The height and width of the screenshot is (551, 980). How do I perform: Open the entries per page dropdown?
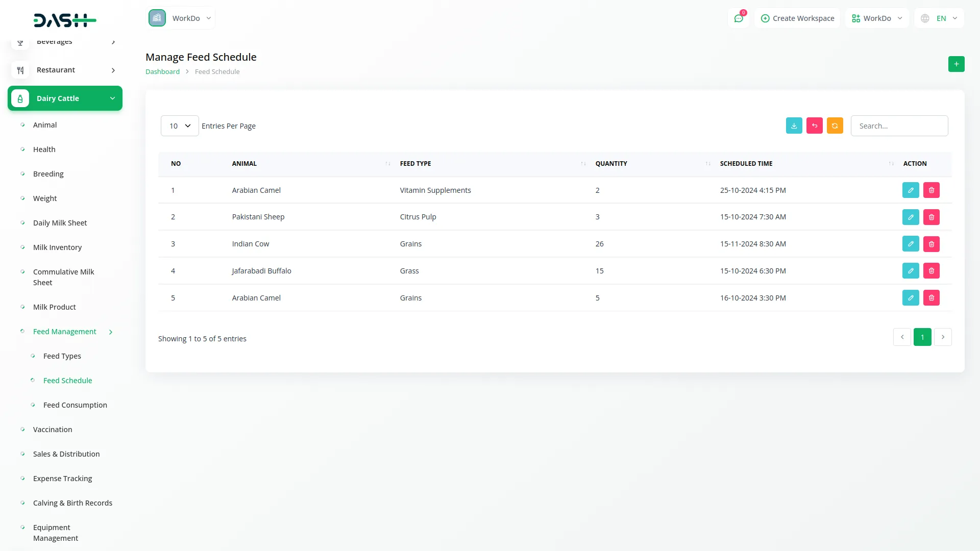pyautogui.click(x=180, y=126)
